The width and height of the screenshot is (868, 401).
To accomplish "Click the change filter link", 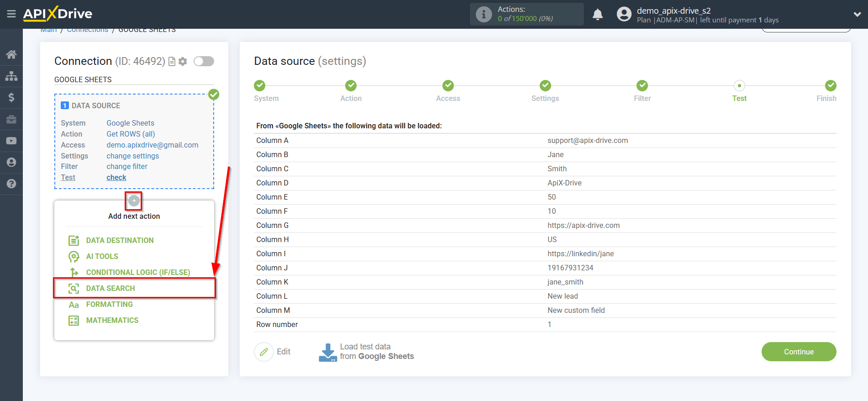I will pos(127,167).
